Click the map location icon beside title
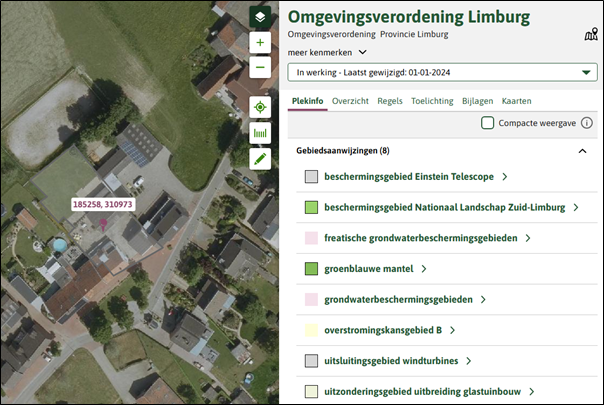This screenshot has width=604, height=405. point(591,34)
